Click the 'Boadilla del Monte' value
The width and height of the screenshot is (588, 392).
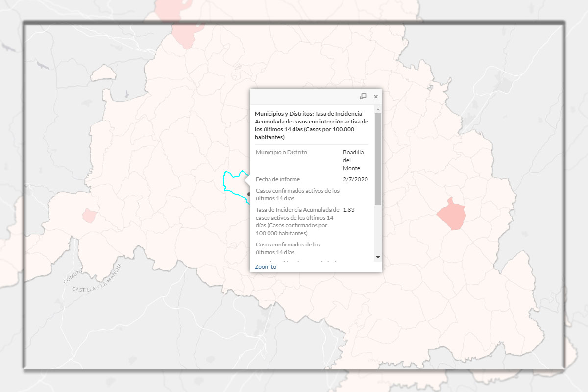(x=353, y=160)
